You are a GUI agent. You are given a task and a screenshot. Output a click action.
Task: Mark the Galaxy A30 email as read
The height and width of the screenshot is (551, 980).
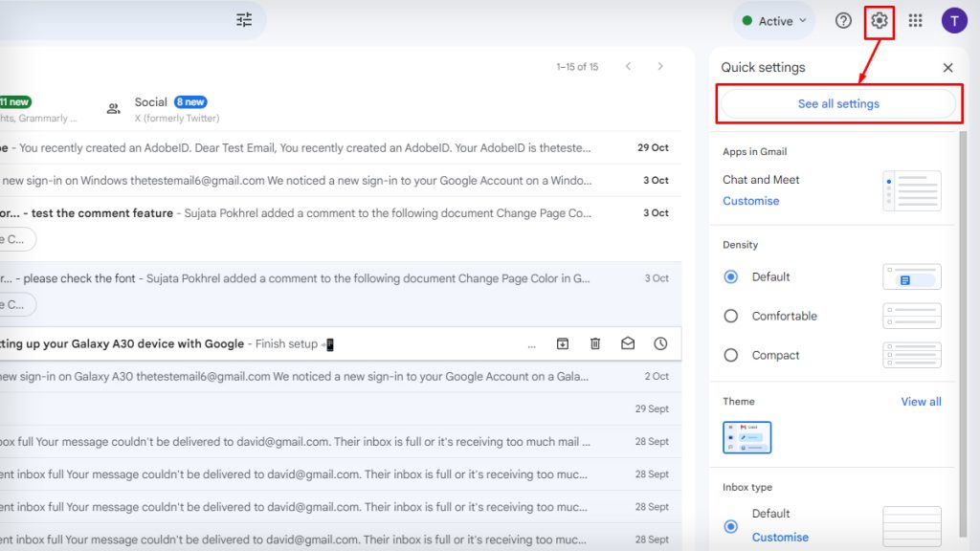pos(628,343)
